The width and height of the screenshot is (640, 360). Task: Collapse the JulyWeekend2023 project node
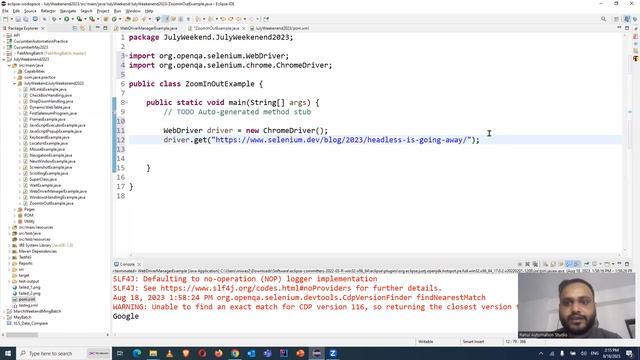point(4,60)
